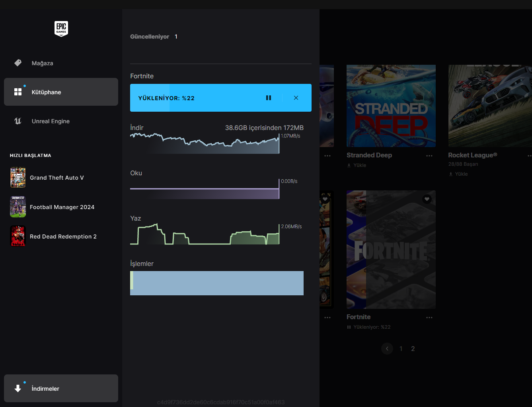Screen dimensions: 532x407
Task: Go to library page 1
Action: [x=401, y=349]
